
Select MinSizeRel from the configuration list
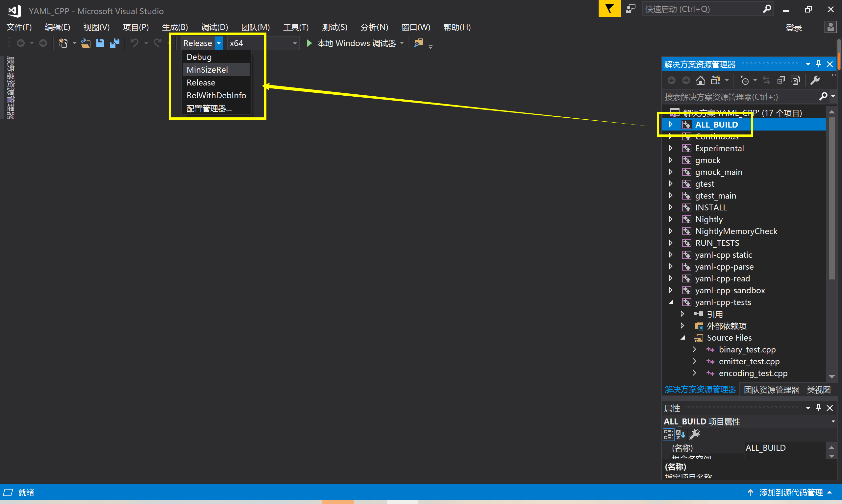pyautogui.click(x=207, y=69)
